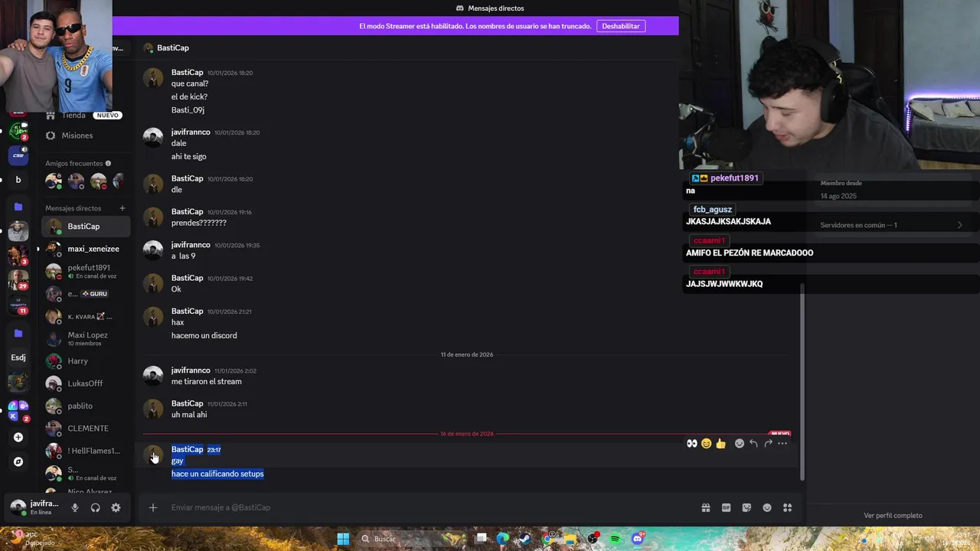Open the BastiCap direct message
Image resolution: width=980 pixels, height=551 pixels.
pos(86,227)
